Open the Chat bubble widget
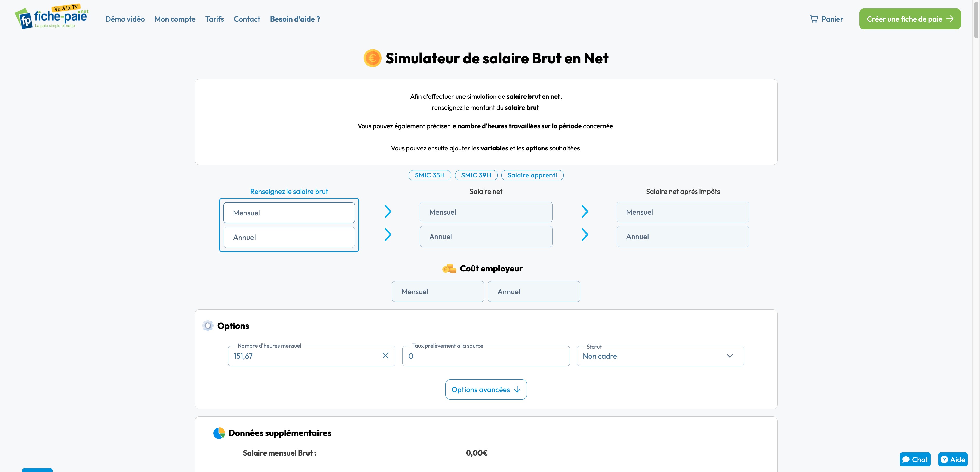 [915, 459]
